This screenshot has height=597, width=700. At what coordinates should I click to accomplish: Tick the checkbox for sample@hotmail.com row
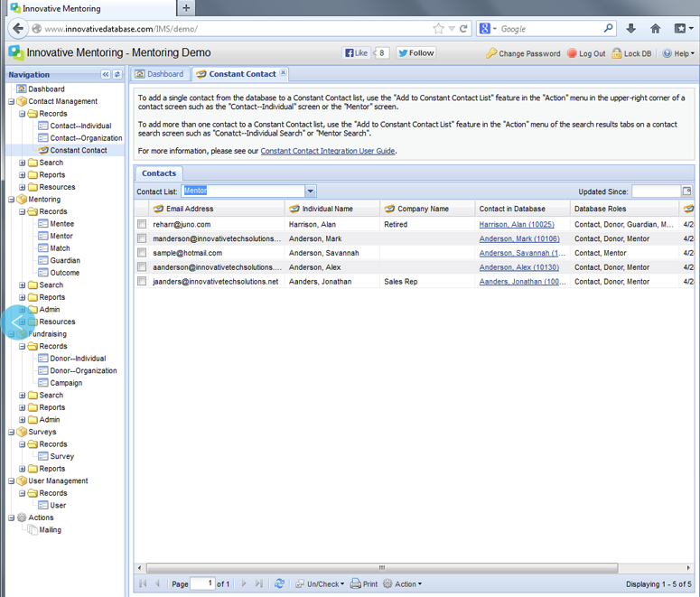[x=142, y=253]
